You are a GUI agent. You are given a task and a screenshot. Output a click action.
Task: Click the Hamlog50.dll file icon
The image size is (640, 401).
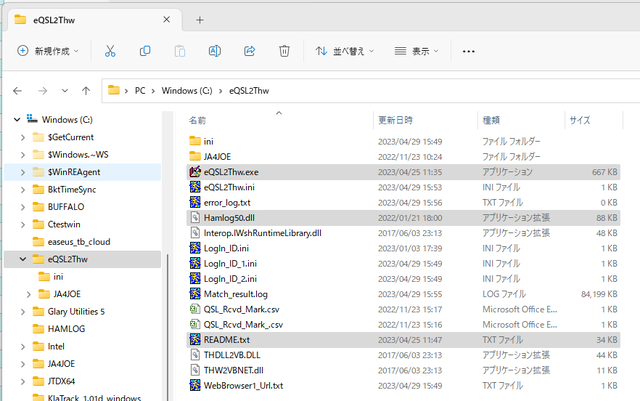pyautogui.click(x=195, y=218)
